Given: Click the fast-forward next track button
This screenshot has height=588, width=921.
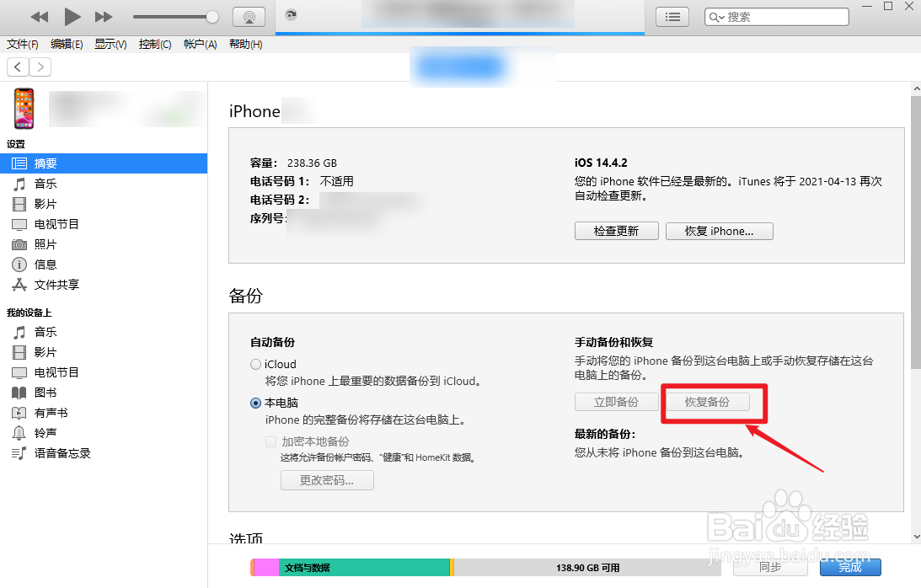Looking at the screenshot, I should (x=104, y=17).
